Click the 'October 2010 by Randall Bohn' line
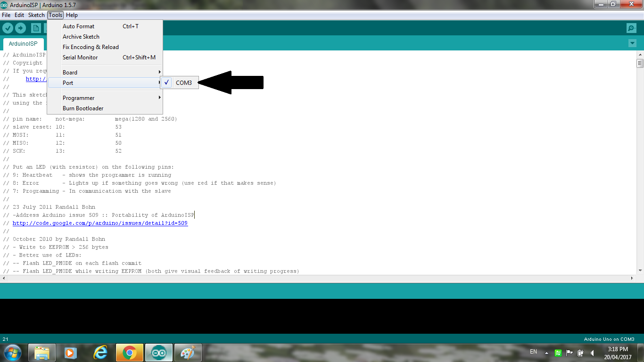The height and width of the screenshot is (362, 644). coord(54,239)
